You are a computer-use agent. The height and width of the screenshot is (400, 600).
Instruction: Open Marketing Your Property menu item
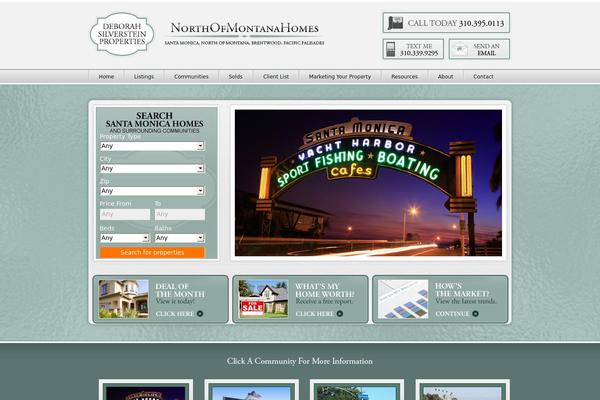pyautogui.click(x=340, y=77)
